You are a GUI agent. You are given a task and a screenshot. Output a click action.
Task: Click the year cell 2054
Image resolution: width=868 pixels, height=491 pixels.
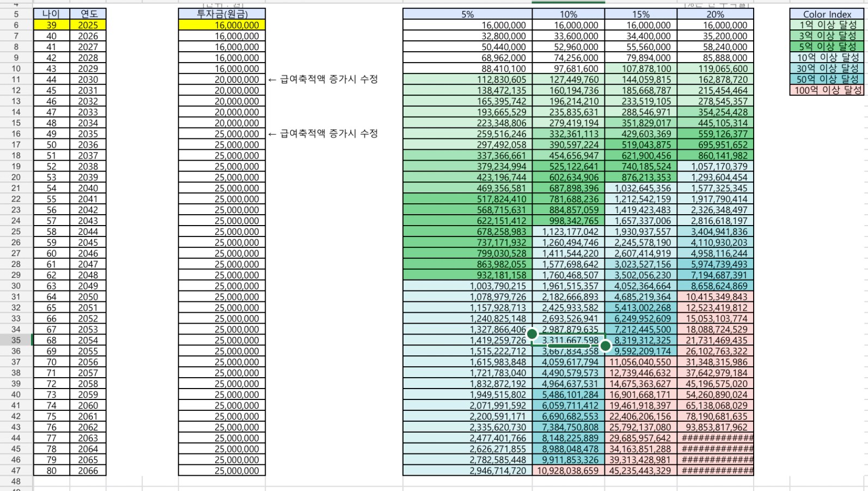coord(88,341)
